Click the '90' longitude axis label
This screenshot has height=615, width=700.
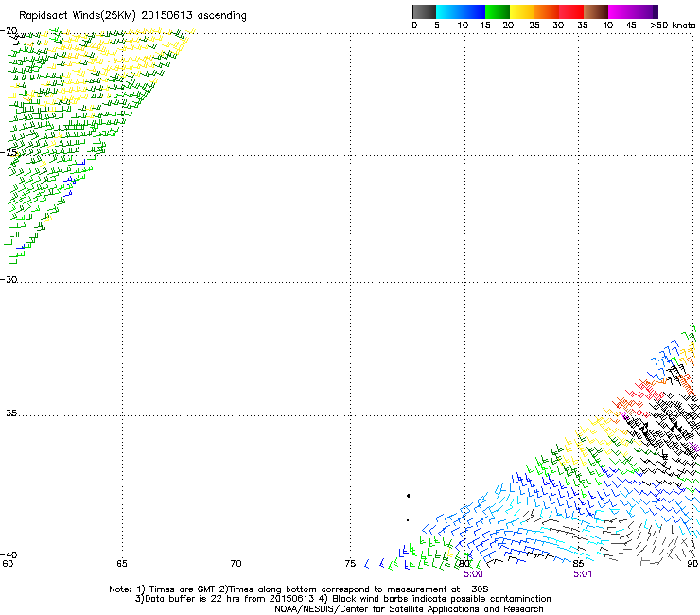(x=692, y=564)
